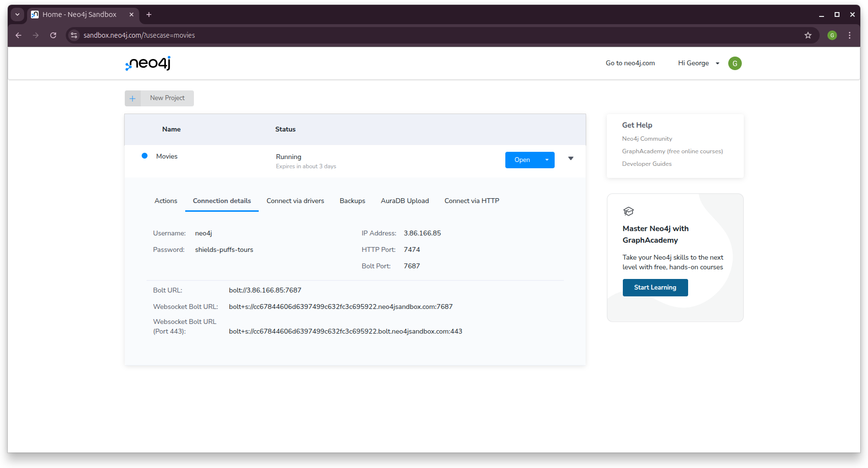Select Connect via HTTP tab
The height and width of the screenshot is (468, 868).
[x=472, y=201]
